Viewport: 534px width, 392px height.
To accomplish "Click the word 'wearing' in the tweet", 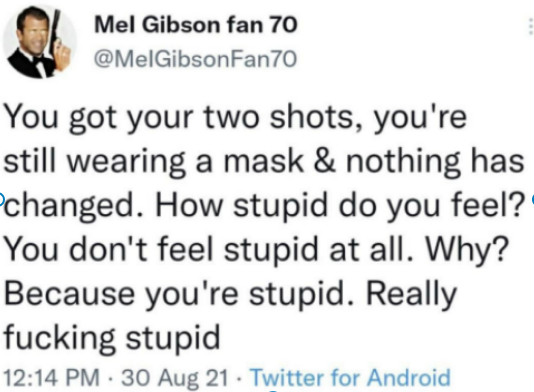I will click(126, 162).
